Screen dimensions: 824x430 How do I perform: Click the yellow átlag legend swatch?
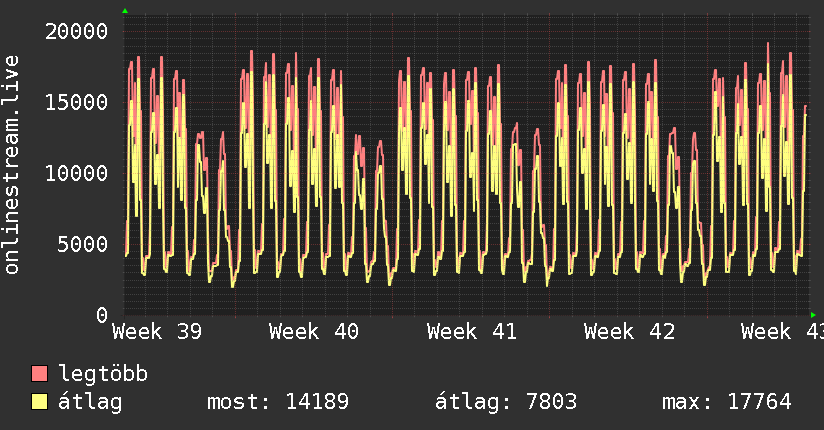click(x=39, y=402)
